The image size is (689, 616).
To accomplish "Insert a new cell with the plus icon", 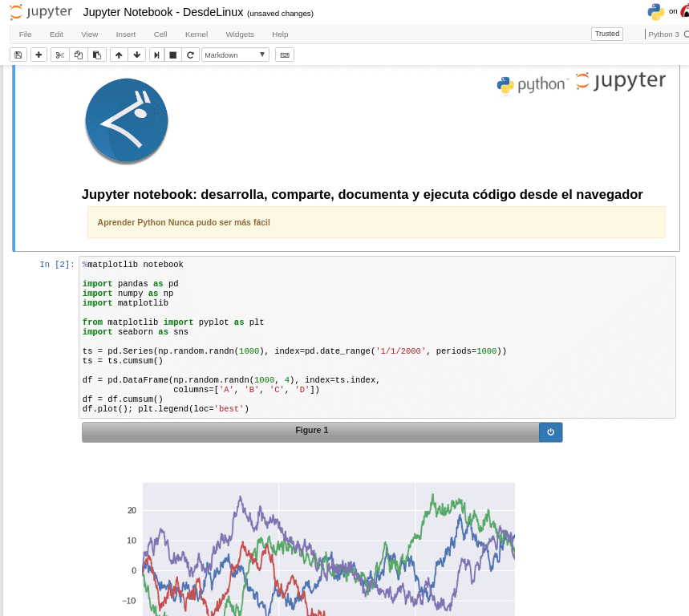I will pyautogui.click(x=37, y=55).
